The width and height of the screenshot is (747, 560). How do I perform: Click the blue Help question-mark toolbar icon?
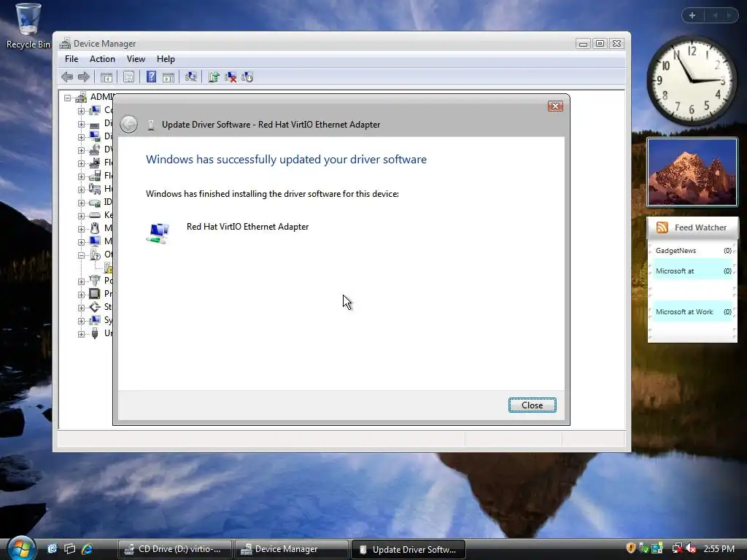(x=151, y=77)
